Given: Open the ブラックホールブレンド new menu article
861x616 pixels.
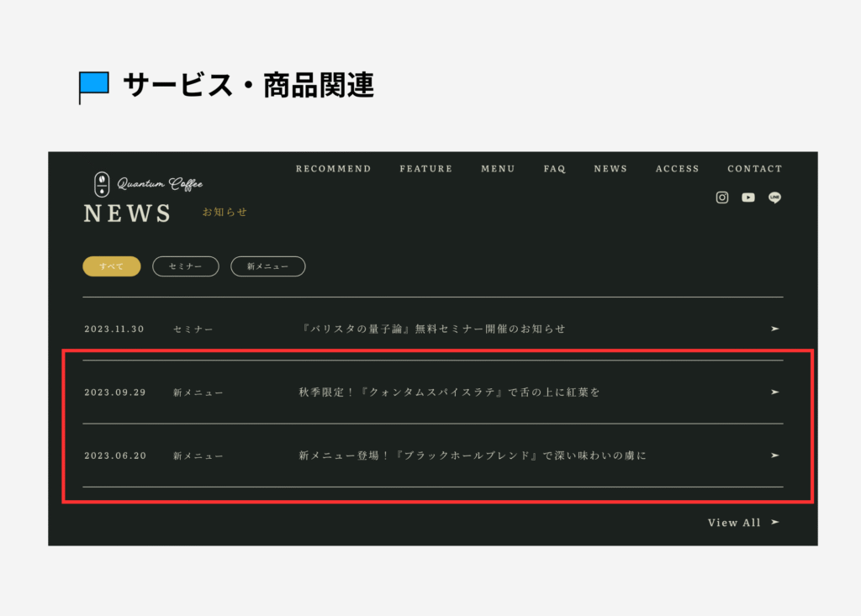Looking at the screenshot, I should pos(472,455).
